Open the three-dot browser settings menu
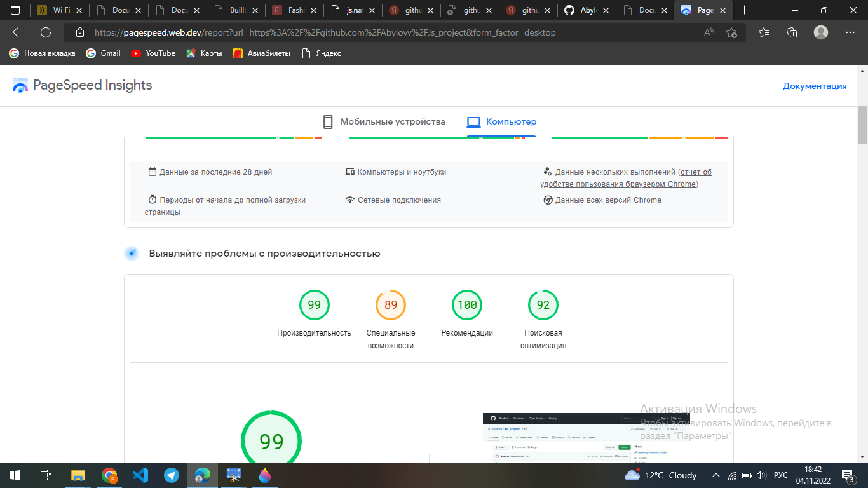Screen dimensions: 868x488 850,32
